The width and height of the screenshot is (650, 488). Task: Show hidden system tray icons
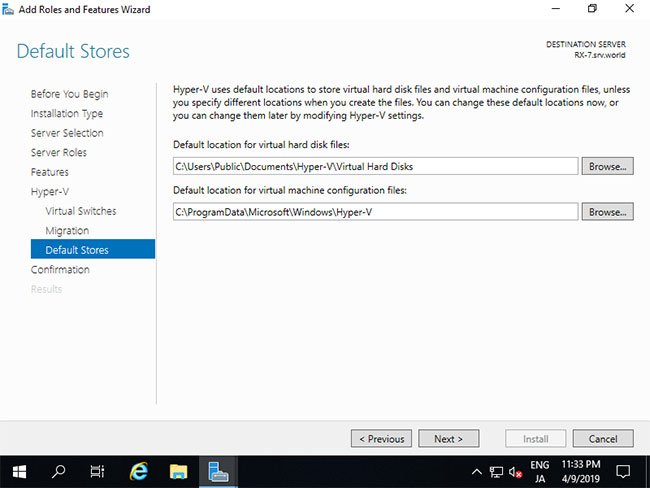477,471
